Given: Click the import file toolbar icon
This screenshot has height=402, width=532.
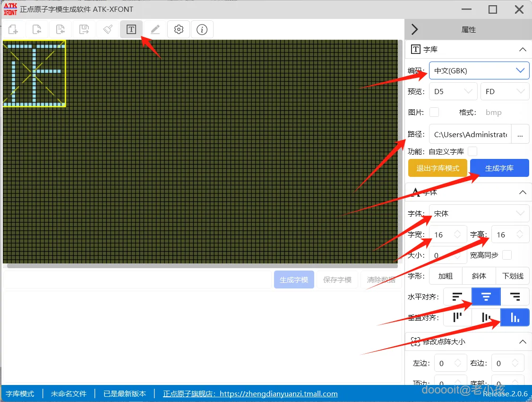Looking at the screenshot, I should (37, 29).
